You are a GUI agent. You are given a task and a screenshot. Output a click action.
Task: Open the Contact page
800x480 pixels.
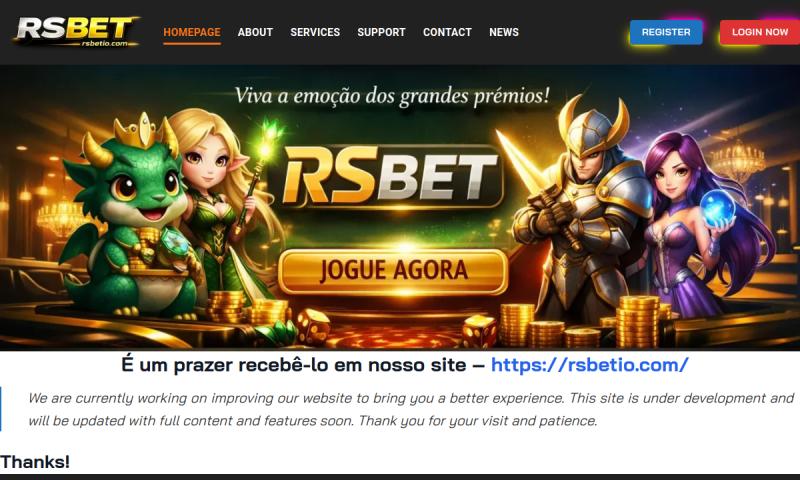[447, 32]
